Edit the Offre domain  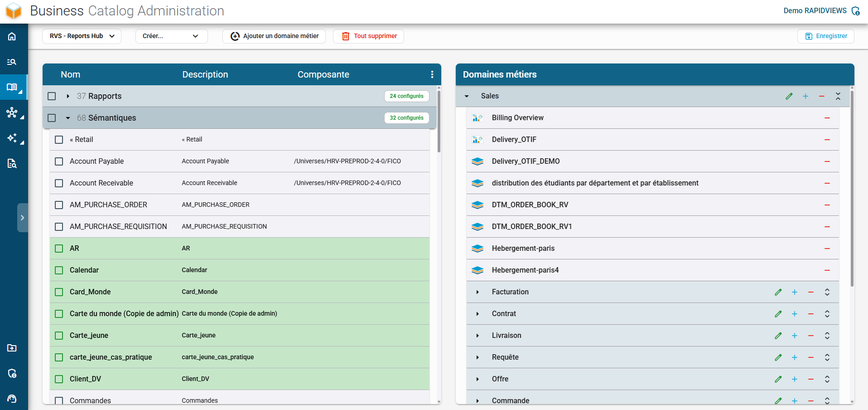pos(778,379)
